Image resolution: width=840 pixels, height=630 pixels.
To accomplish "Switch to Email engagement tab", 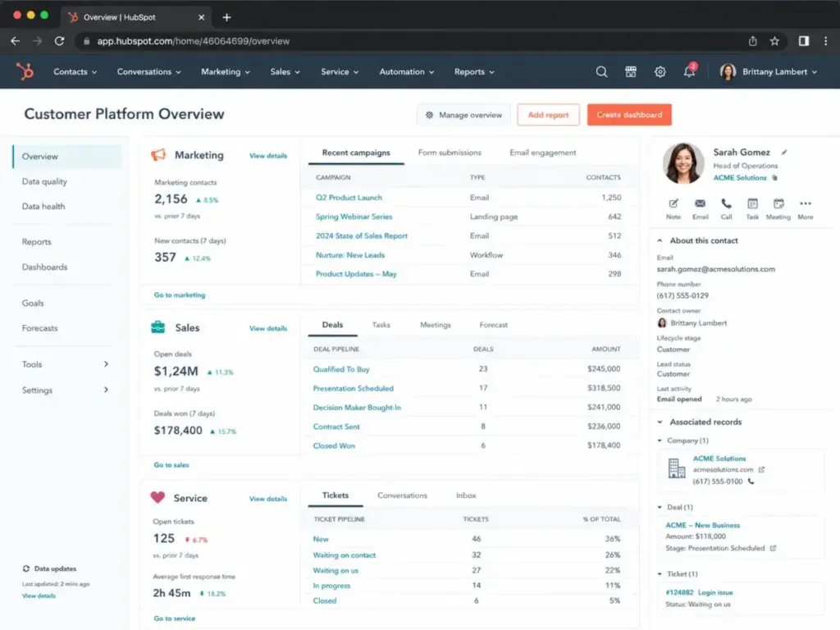I will pos(543,153).
